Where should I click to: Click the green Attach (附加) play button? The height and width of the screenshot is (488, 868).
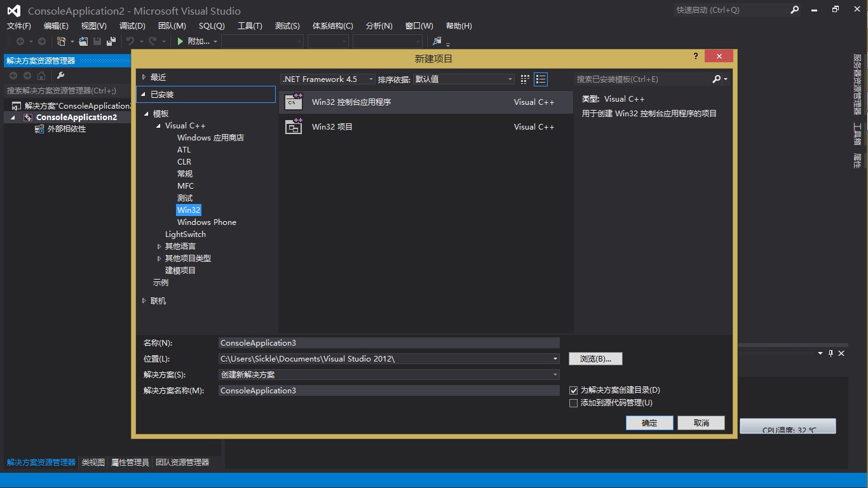tap(180, 41)
